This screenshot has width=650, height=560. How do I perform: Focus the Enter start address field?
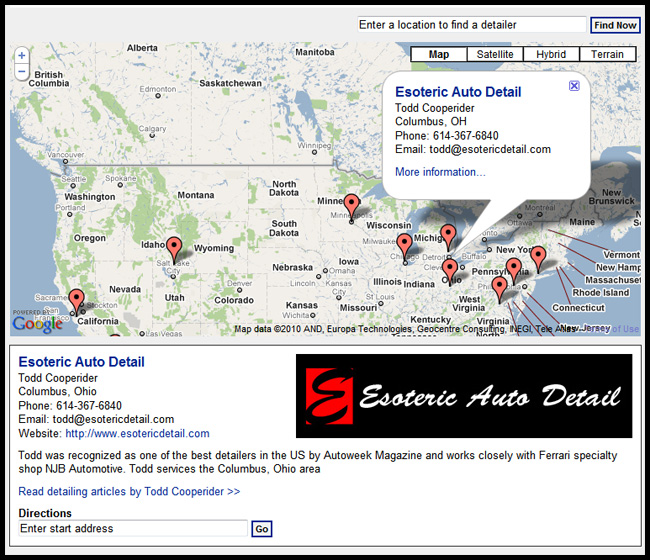pos(133,528)
